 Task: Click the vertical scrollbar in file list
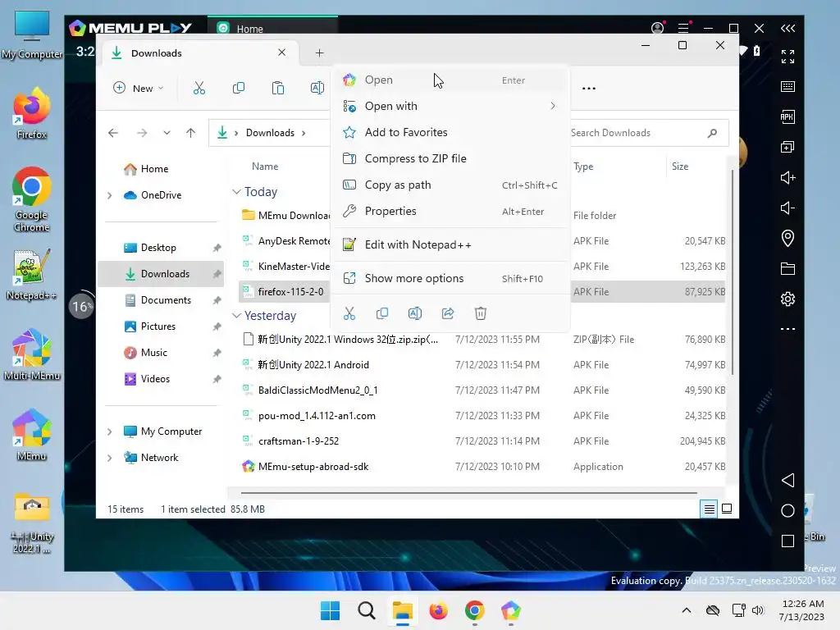[x=732, y=272]
